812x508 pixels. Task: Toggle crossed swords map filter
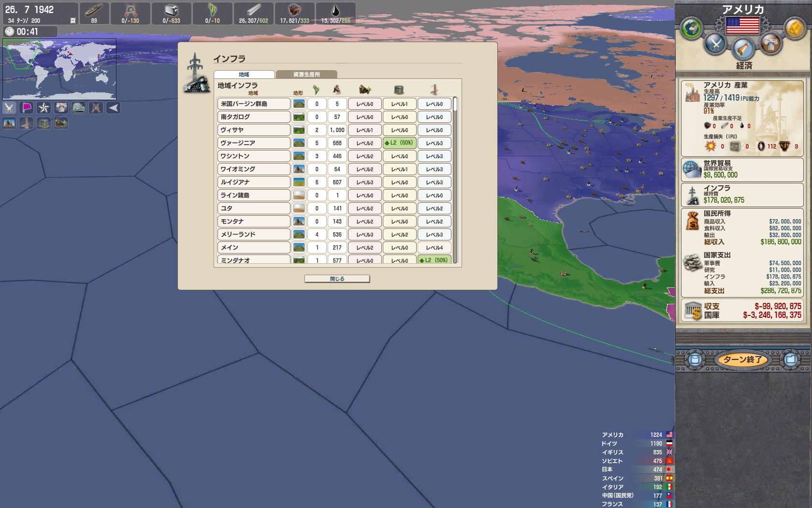click(x=9, y=108)
